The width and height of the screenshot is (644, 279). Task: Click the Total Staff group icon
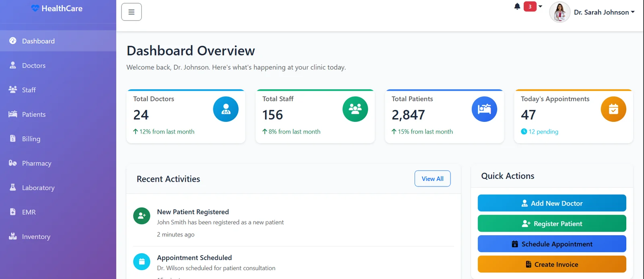(355, 109)
